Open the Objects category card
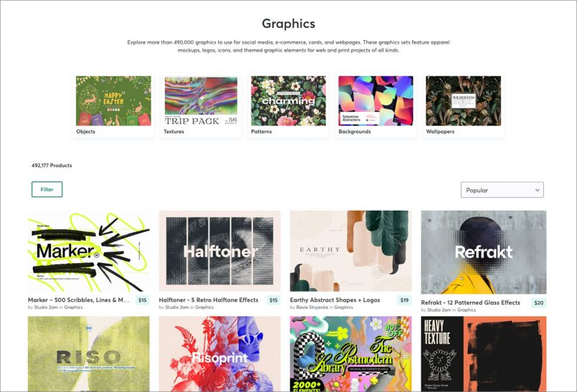 tap(113, 105)
